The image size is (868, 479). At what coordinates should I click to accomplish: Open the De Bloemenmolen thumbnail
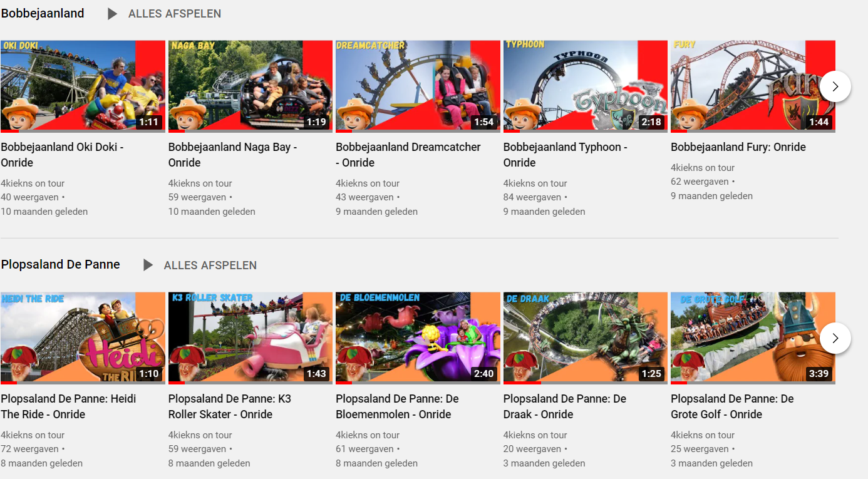pos(418,338)
